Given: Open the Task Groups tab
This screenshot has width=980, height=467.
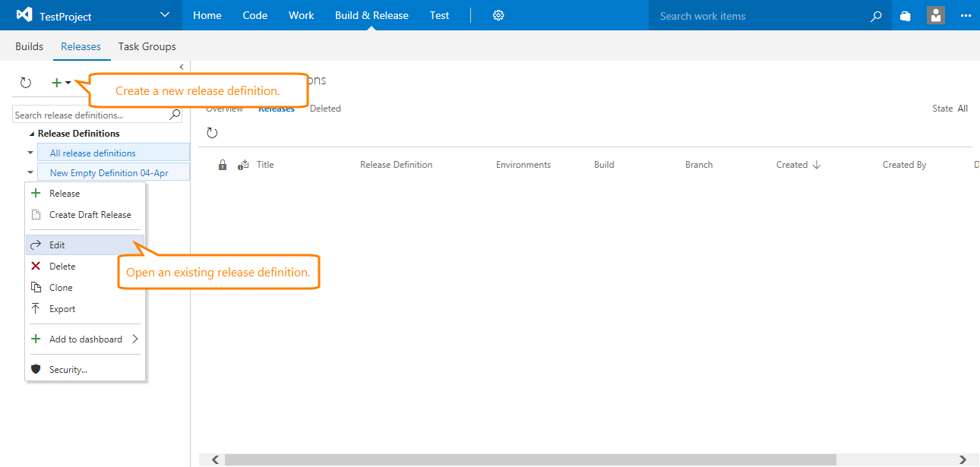Looking at the screenshot, I should click(147, 46).
